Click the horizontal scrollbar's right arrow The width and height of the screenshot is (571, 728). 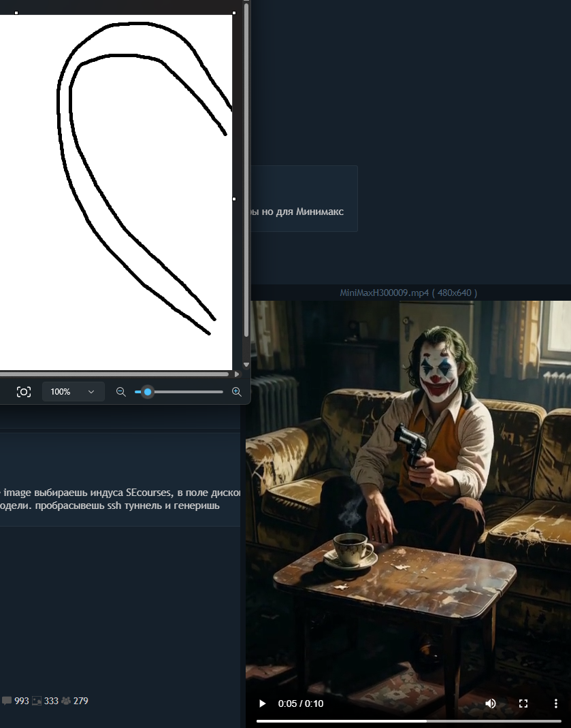pyautogui.click(x=237, y=374)
